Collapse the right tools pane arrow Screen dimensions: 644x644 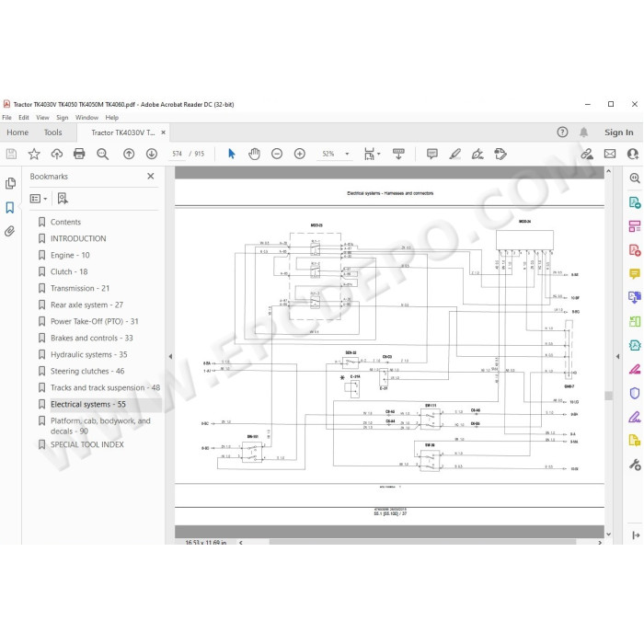coord(617,357)
